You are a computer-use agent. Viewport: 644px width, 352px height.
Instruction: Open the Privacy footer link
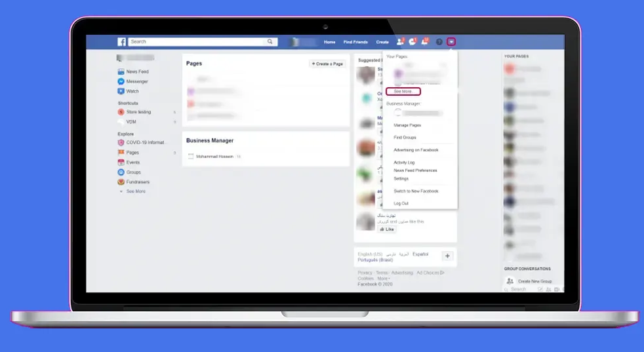point(365,273)
